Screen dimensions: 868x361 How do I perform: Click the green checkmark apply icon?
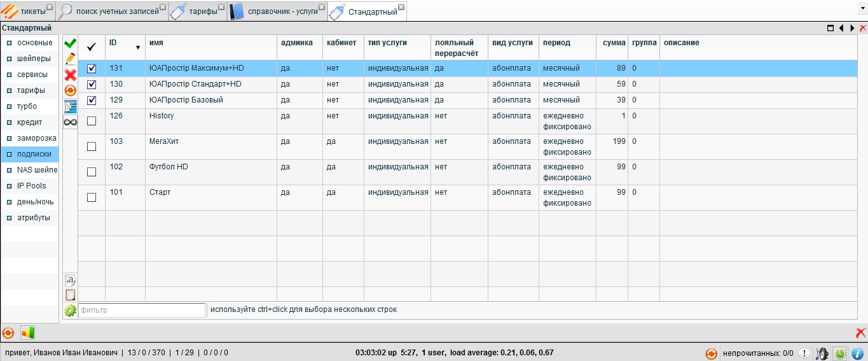tap(70, 43)
